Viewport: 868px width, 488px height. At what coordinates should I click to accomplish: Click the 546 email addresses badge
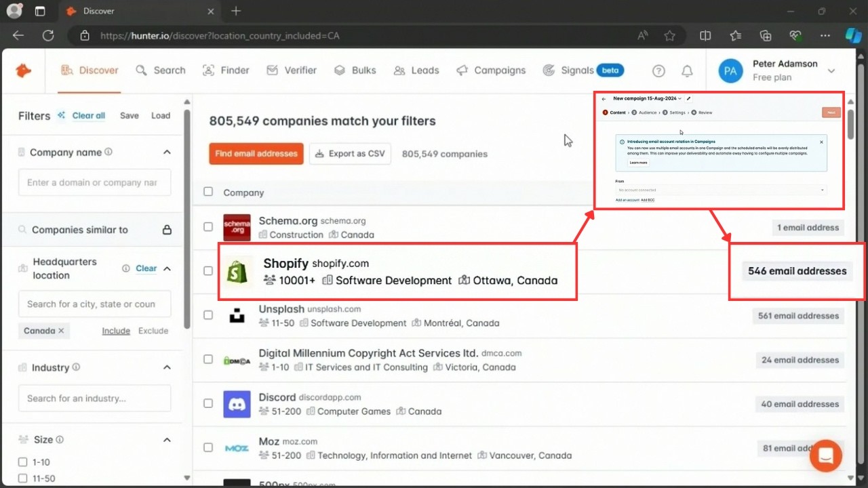[x=797, y=271]
